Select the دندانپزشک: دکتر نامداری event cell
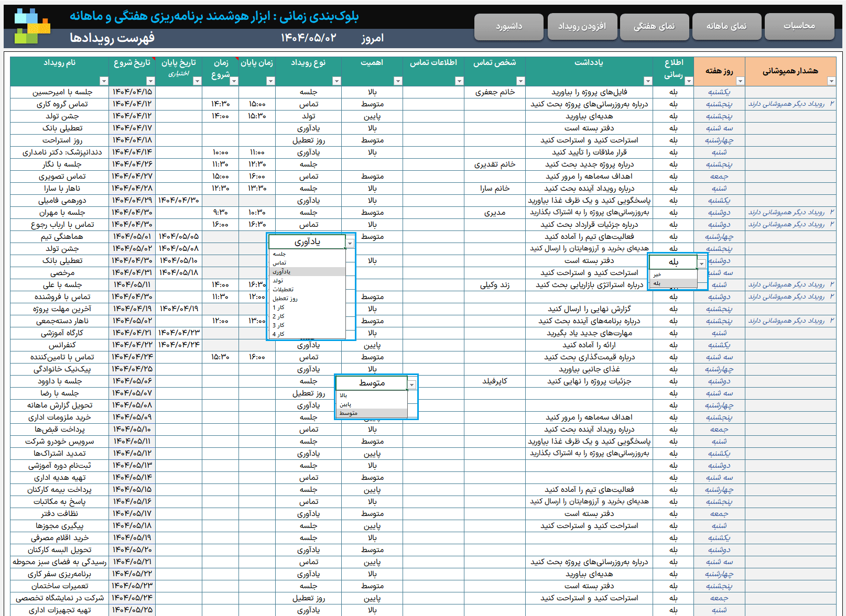Viewport: 846px width, 616px height. 60,152
